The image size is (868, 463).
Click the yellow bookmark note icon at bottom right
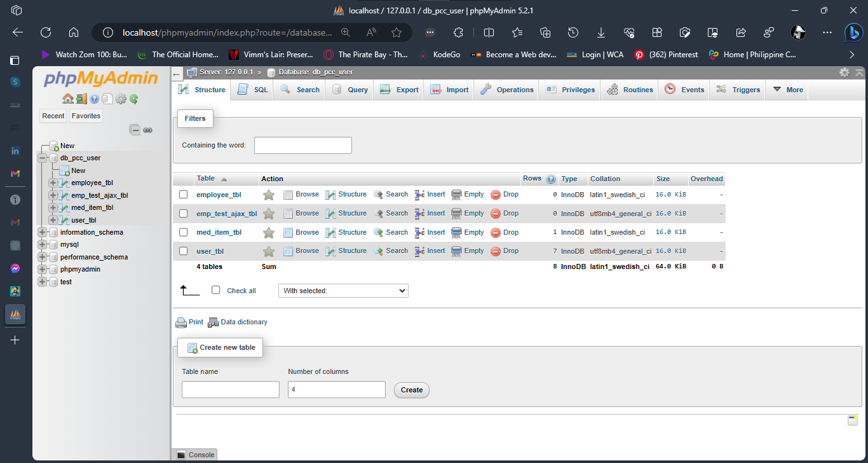click(x=853, y=420)
